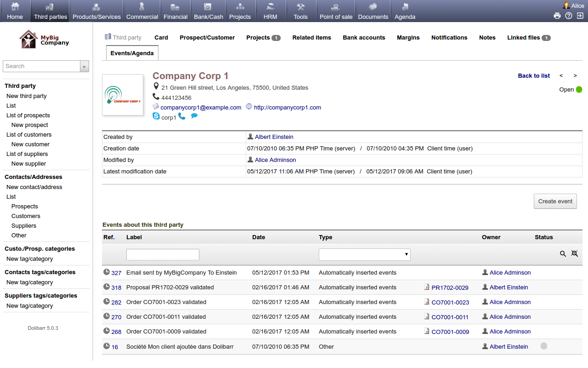Open the Tools module
588x368 pixels.
[x=300, y=11]
